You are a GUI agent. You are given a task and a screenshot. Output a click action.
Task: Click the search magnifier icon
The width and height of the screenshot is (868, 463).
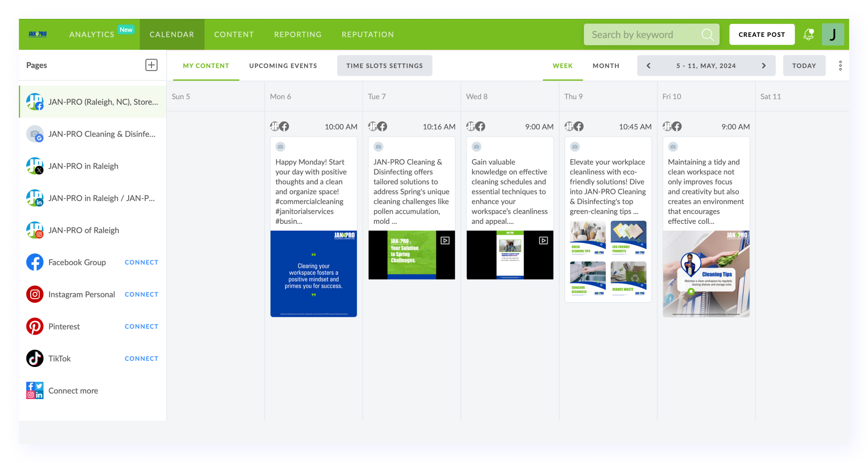(707, 34)
